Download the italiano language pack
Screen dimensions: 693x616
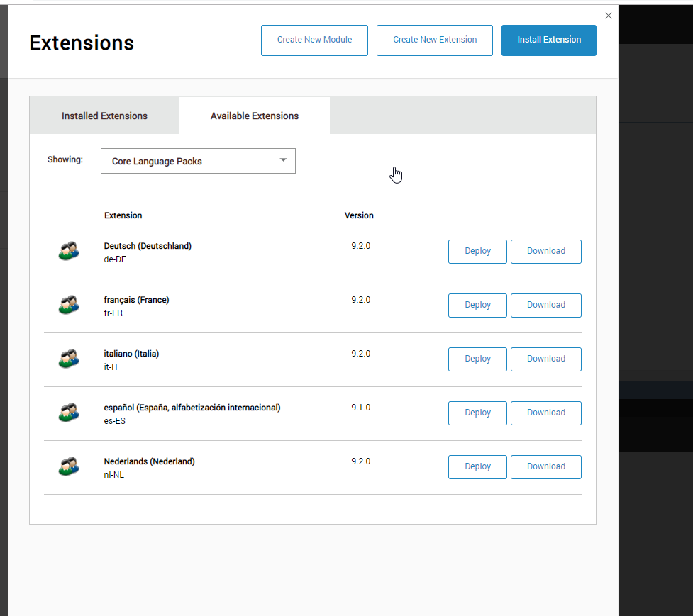click(545, 359)
